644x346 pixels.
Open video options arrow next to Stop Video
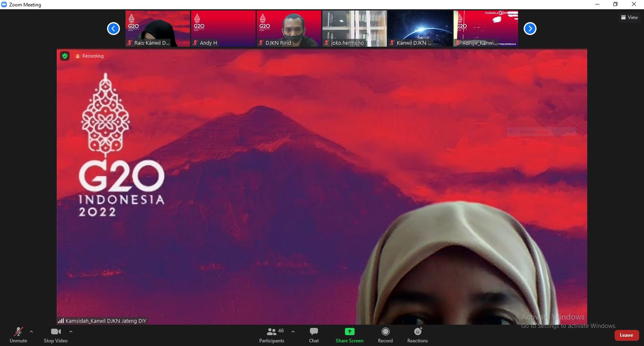(x=71, y=332)
